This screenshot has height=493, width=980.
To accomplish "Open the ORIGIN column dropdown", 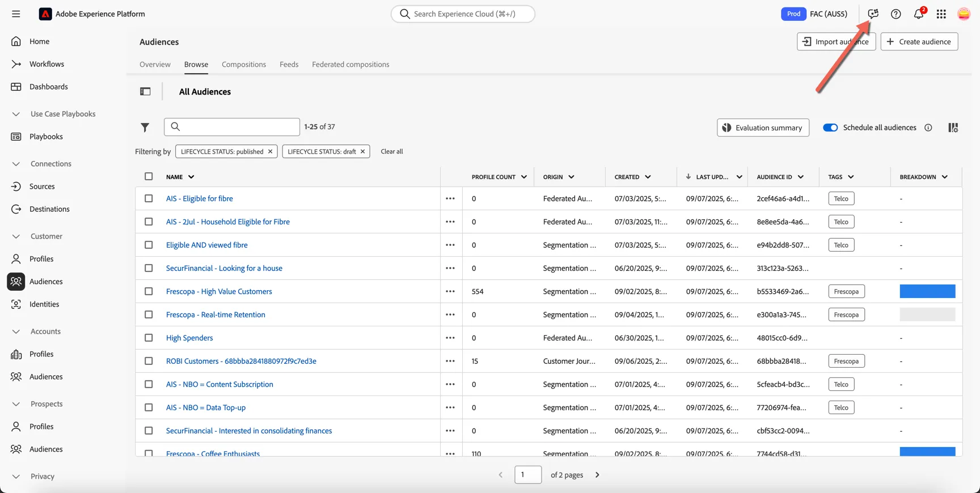I will (571, 177).
